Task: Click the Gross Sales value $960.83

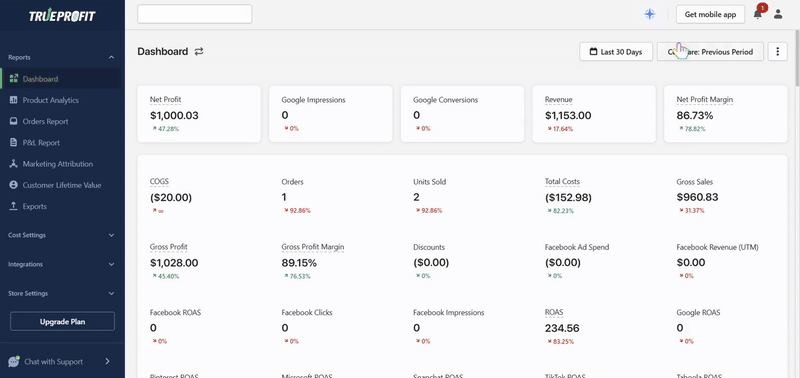Action: pyautogui.click(x=697, y=197)
